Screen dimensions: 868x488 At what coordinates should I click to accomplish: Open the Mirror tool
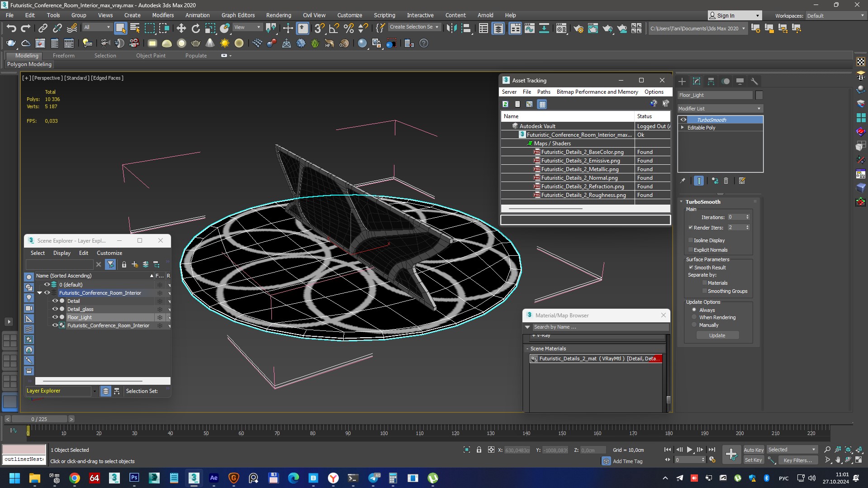click(x=451, y=29)
